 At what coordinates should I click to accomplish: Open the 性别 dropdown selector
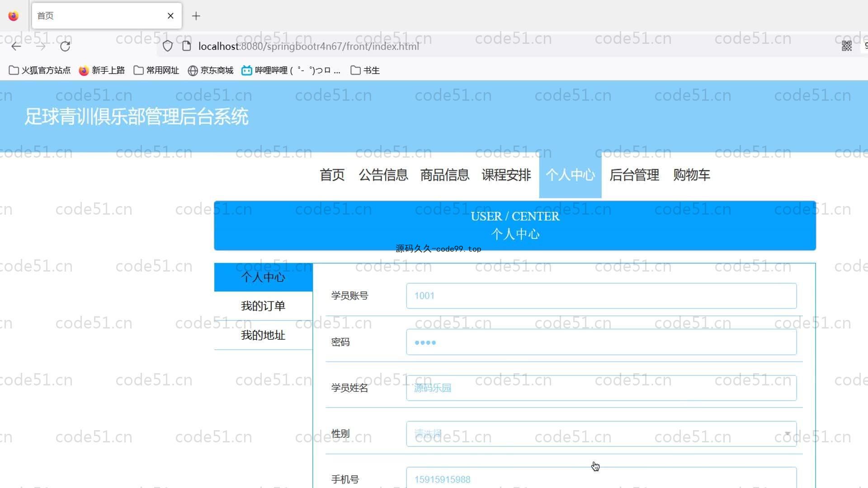tap(601, 434)
